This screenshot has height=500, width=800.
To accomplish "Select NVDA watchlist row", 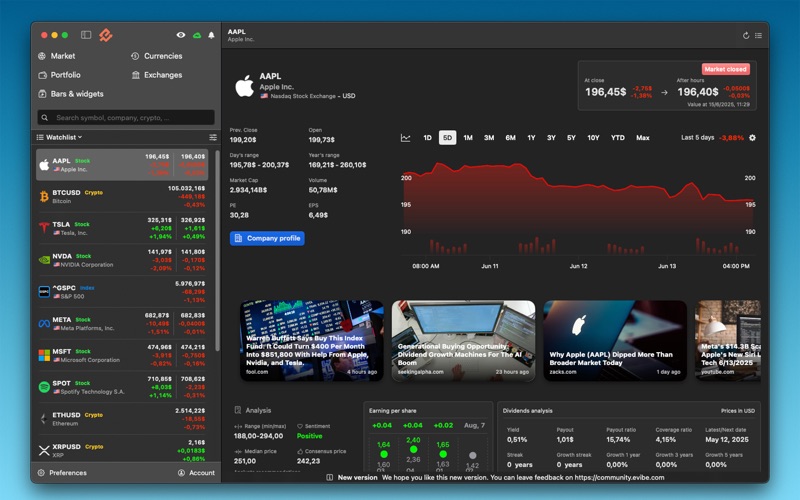I will point(122,260).
